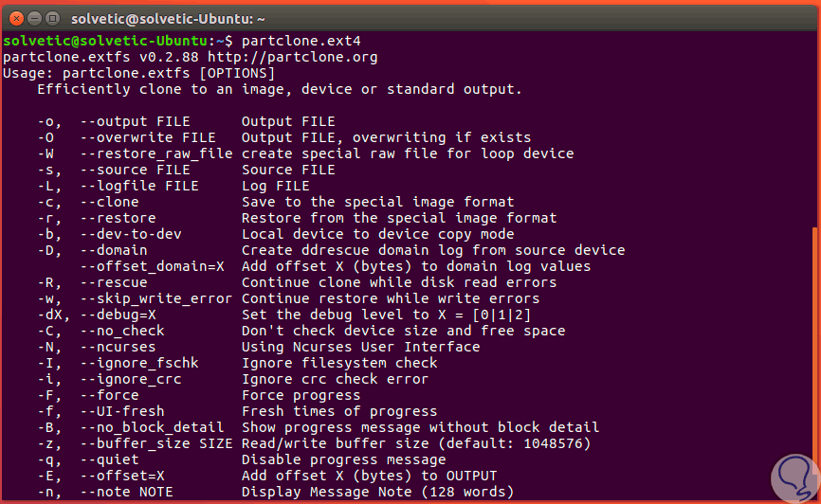Click the --ncurses option text
Image resolution: width=821 pixels, height=504 pixels.
coord(118,347)
